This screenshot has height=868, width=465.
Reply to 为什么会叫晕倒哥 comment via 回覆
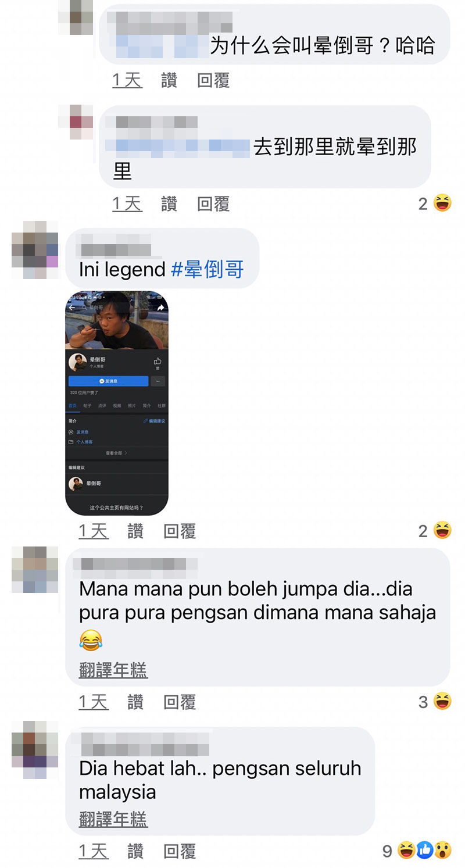(213, 80)
